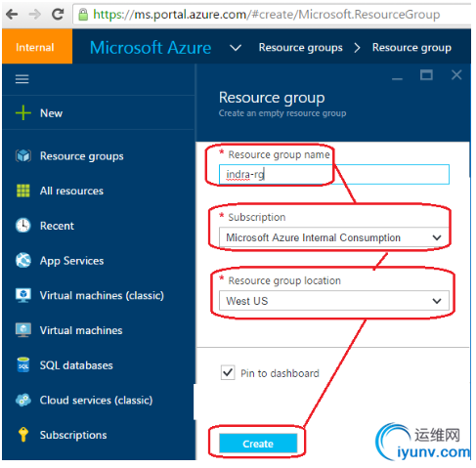Click the Pin to dashboard label text
Image resolution: width=476 pixels, height=468 pixels.
280,373
